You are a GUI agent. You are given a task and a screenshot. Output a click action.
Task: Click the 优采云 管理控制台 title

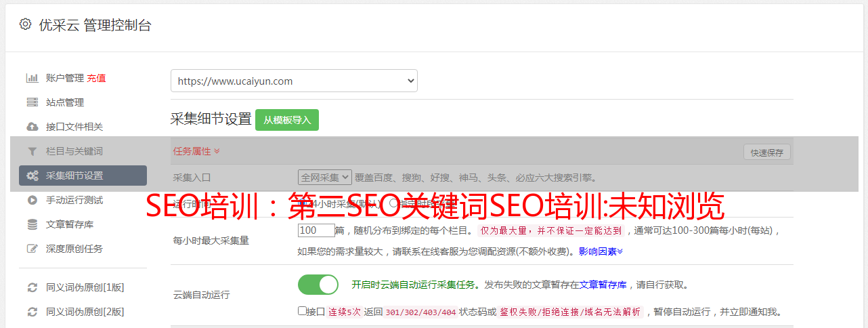95,25
